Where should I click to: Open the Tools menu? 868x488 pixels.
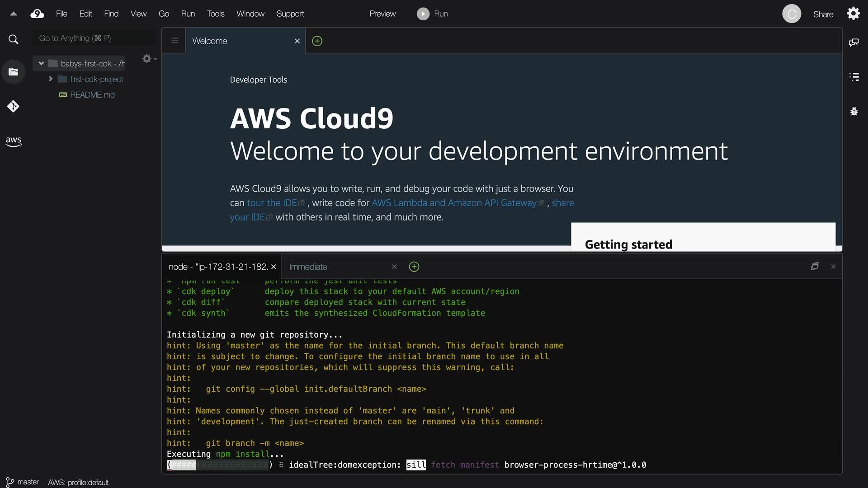click(215, 14)
